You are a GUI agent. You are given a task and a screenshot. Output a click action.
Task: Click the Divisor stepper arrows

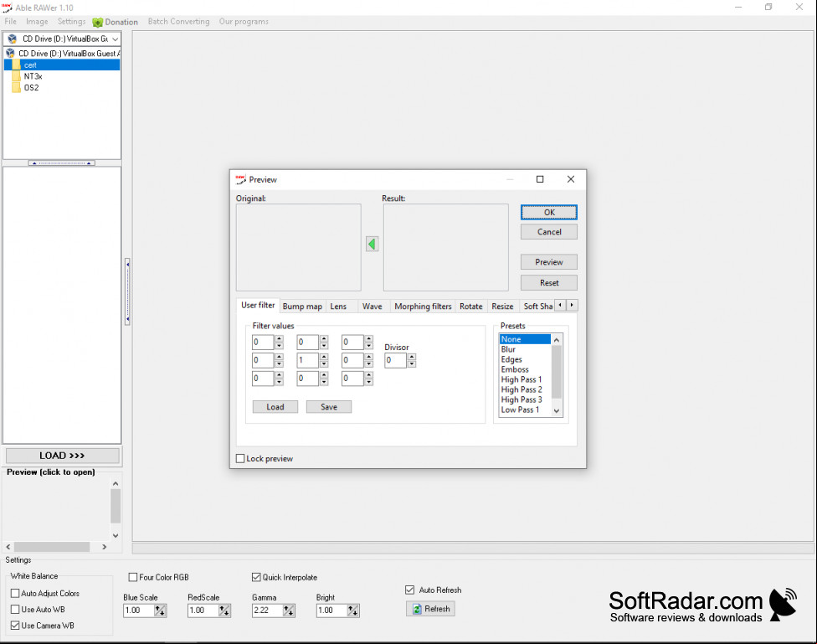412,360
